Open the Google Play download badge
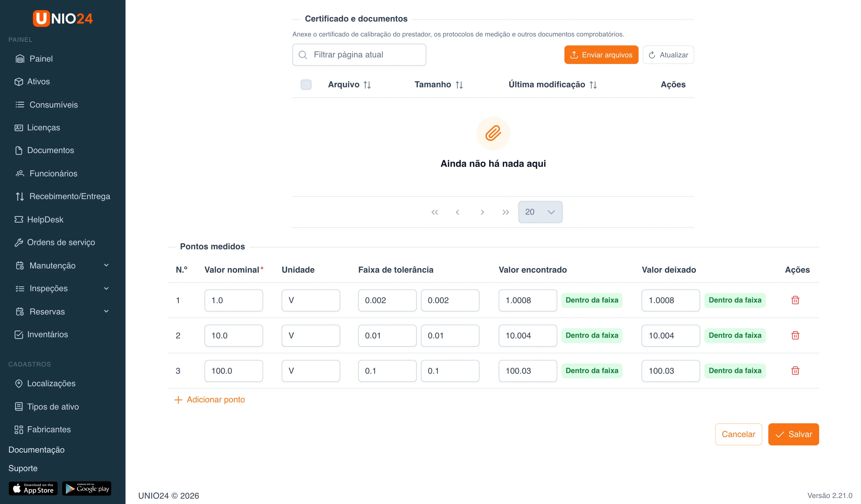Image resolution: width=861 pixels, height=504 pixels. pos(87,489)
